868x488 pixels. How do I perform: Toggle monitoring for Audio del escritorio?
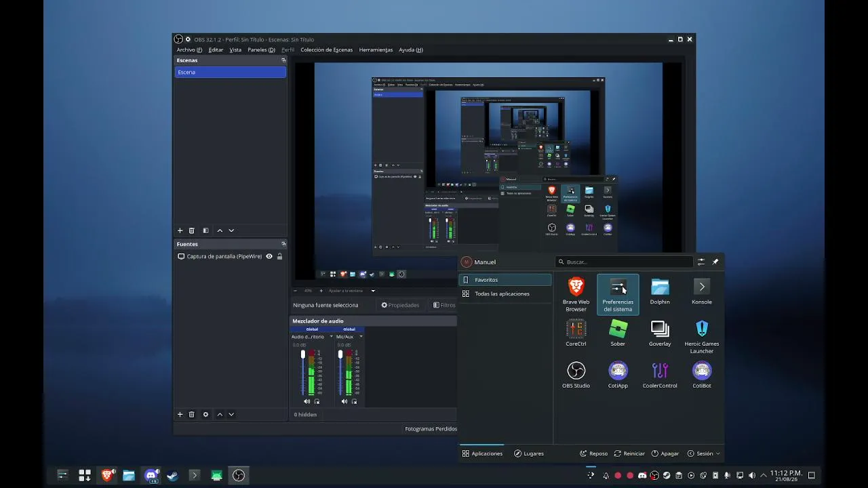(317, 401)
